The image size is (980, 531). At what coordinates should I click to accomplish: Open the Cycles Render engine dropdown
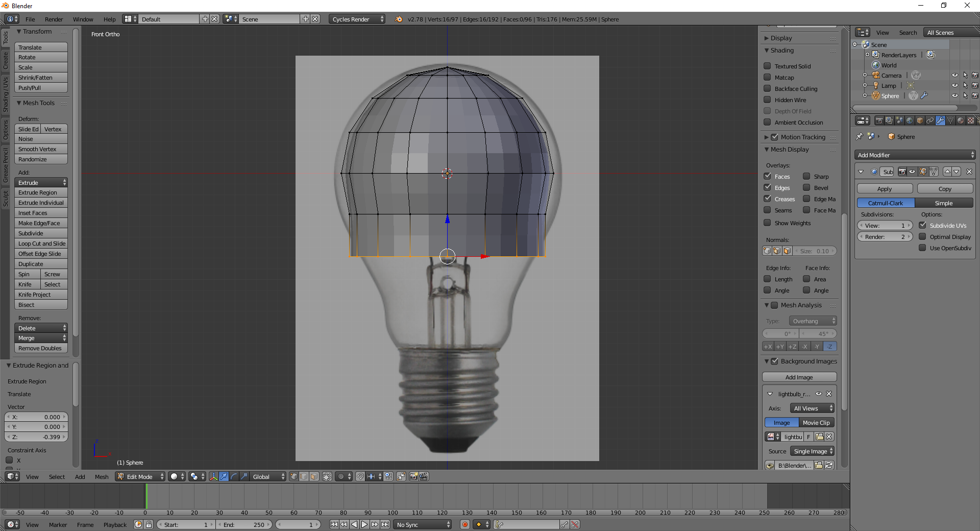(x=356, y=19)
